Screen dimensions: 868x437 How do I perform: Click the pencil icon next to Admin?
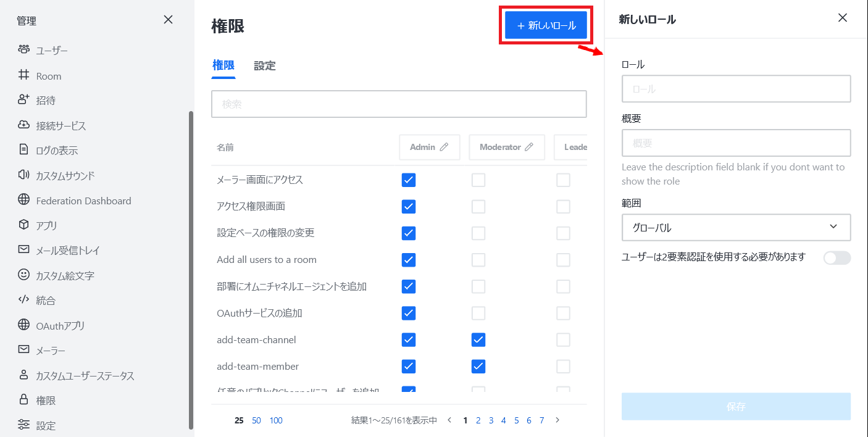coord(444,147)
